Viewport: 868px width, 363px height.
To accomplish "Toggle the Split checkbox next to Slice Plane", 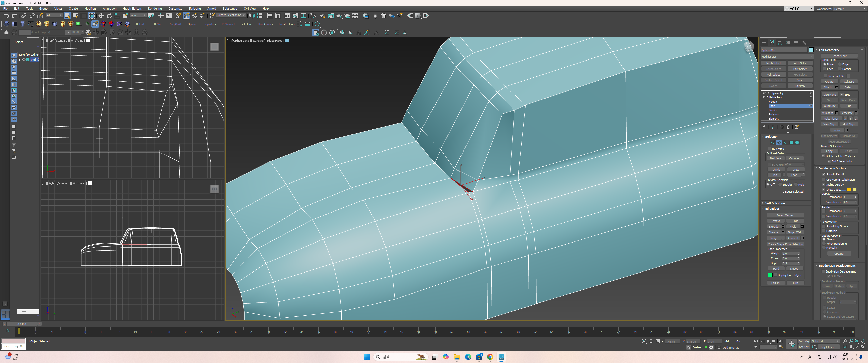I will [842, 95].
